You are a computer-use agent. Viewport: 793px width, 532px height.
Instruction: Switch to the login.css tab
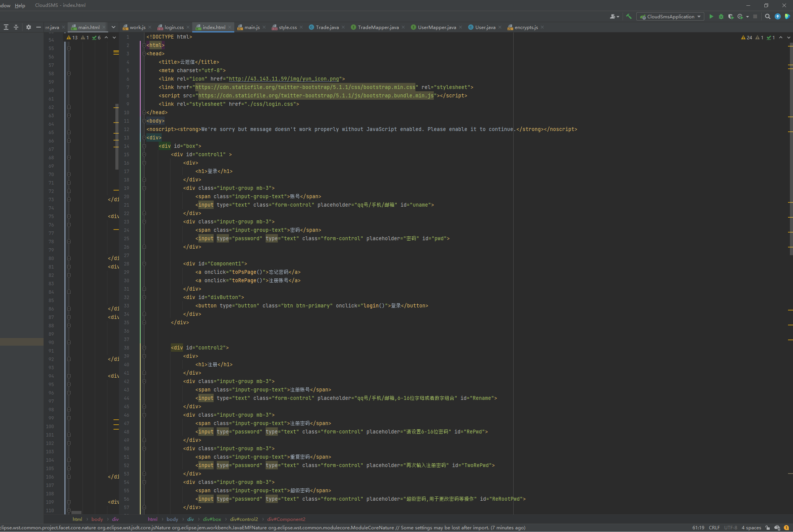[x=174, y=27]
